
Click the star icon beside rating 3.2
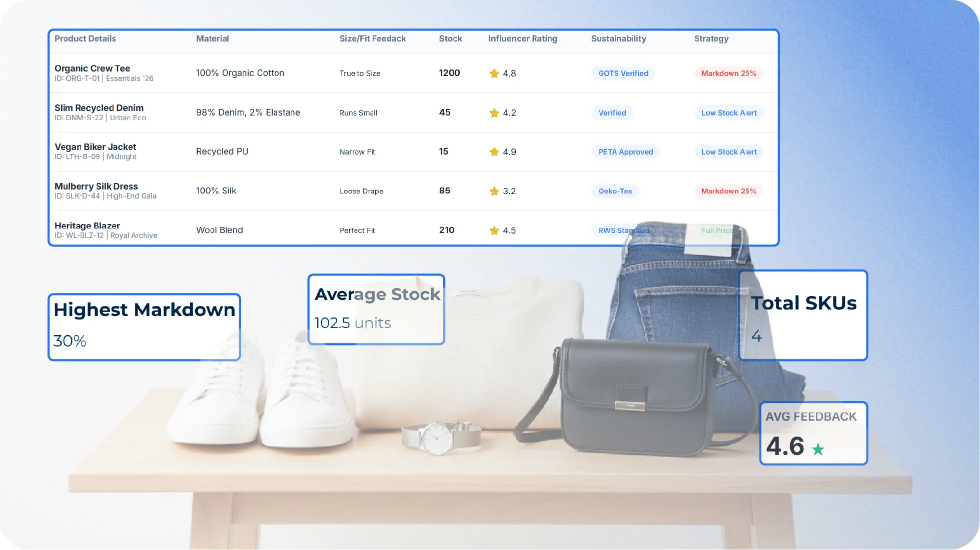click(x=494, y=191)
